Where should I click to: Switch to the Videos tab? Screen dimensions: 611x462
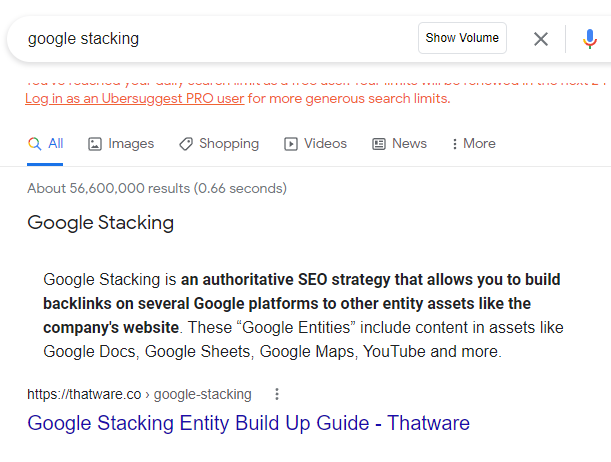[315, 144]
